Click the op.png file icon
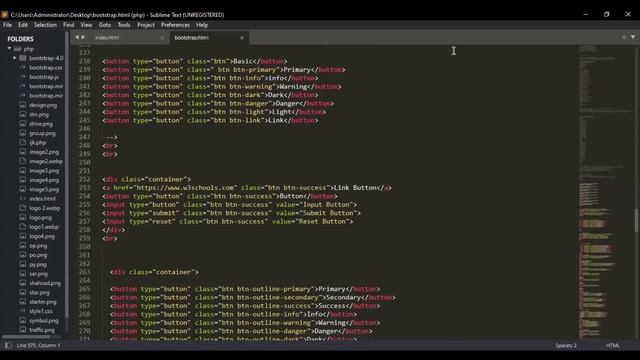The image size is (640, 360). point(23,246)
